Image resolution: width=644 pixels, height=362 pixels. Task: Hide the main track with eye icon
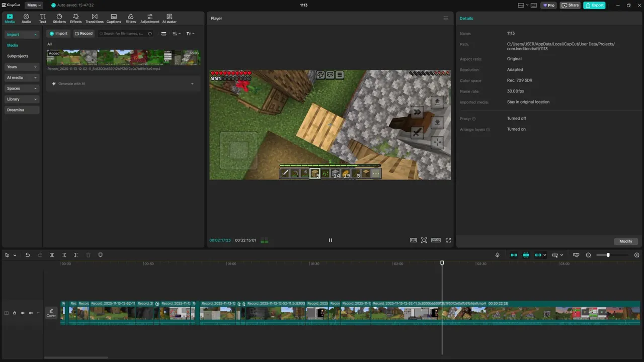23,313
